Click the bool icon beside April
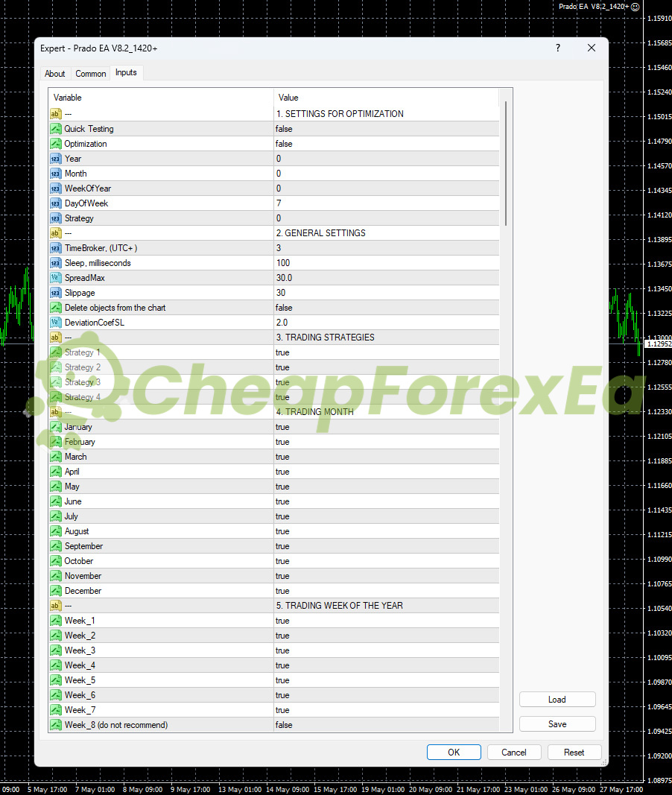This screenshot has width=672, height=795. tap(56, 472)
